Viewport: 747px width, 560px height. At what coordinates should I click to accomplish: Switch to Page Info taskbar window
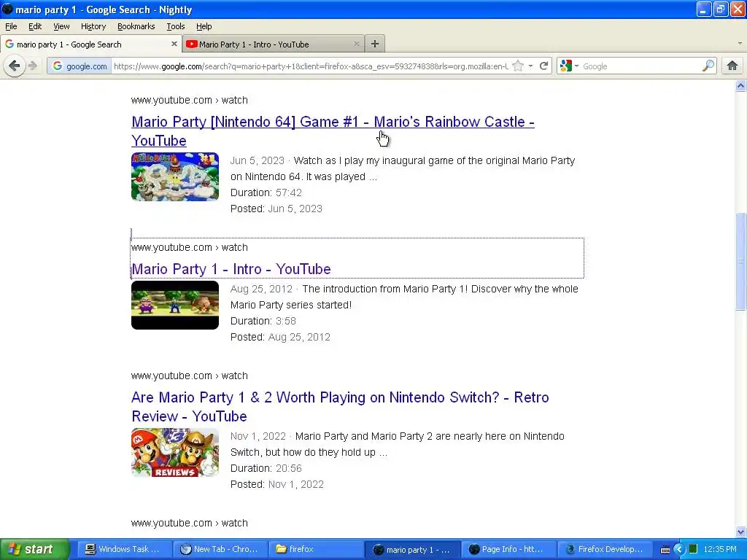tap(508, 549)
